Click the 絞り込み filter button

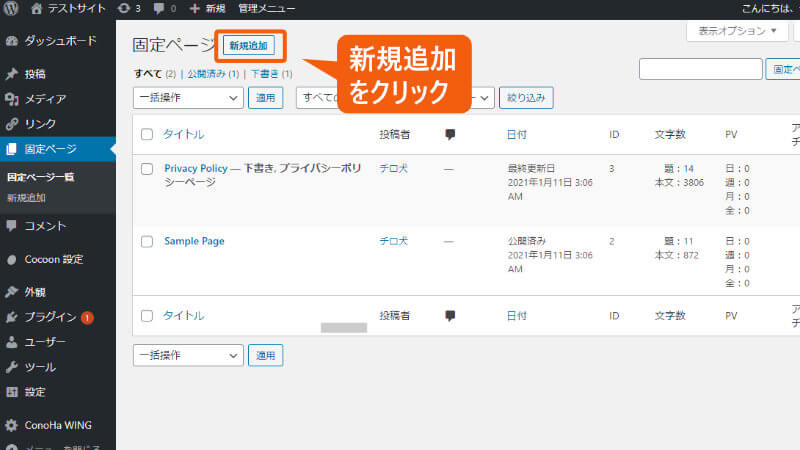[526, 97]
